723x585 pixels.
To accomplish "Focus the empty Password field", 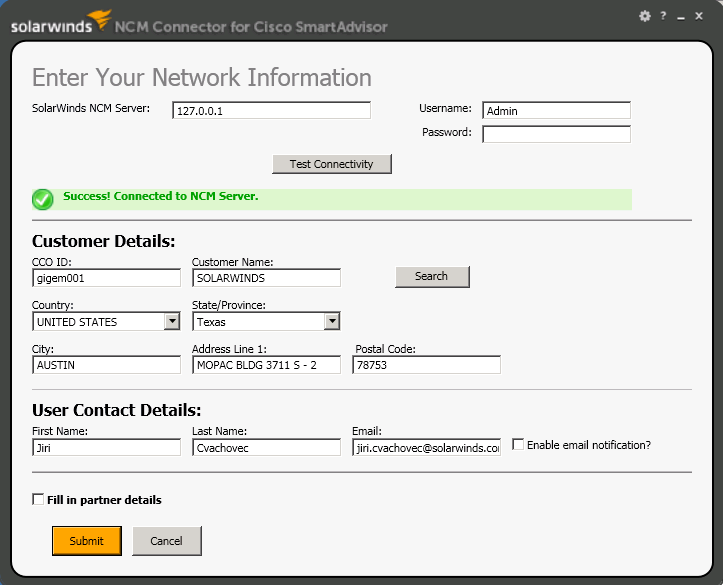I will click(557, 134).
